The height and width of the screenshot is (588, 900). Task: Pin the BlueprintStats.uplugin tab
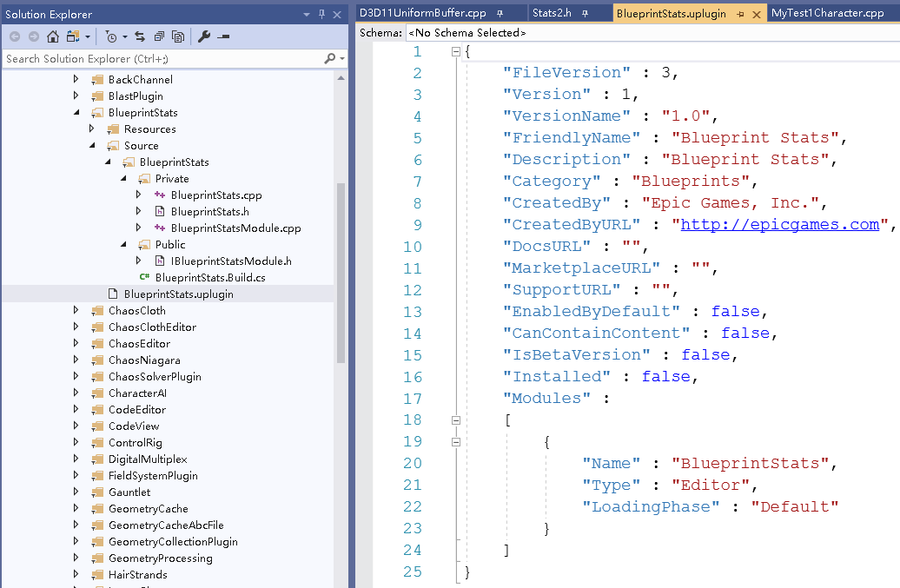click(740, 15)
